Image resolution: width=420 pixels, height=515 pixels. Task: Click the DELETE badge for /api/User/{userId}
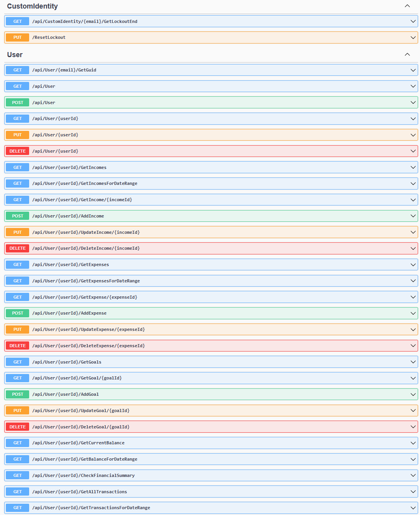click(17, 151)
